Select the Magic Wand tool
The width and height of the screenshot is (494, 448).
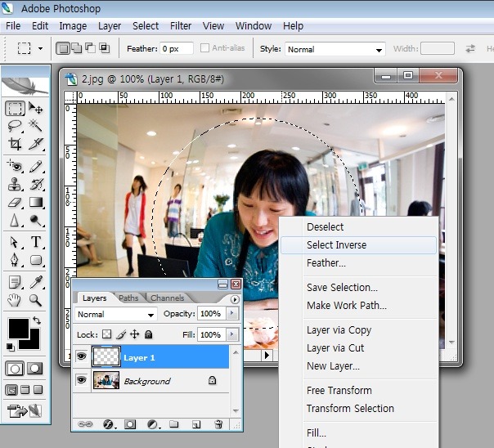tap(36, 126)
